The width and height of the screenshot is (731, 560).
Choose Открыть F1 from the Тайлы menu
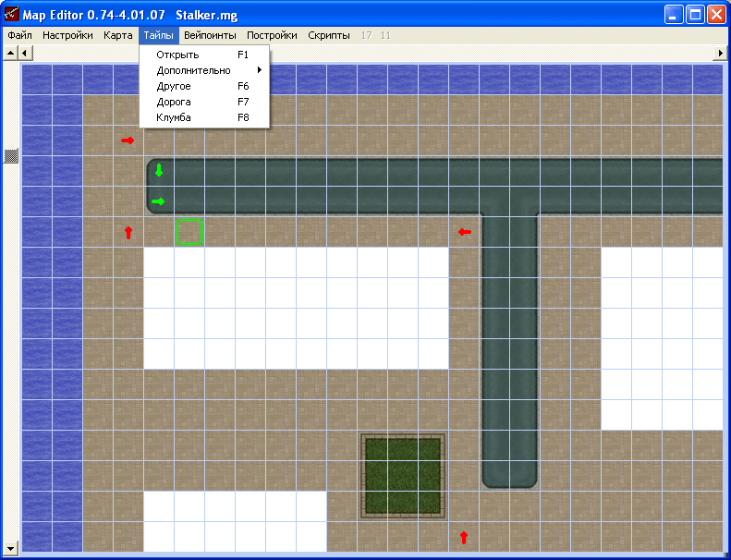[x=204, y=55]
